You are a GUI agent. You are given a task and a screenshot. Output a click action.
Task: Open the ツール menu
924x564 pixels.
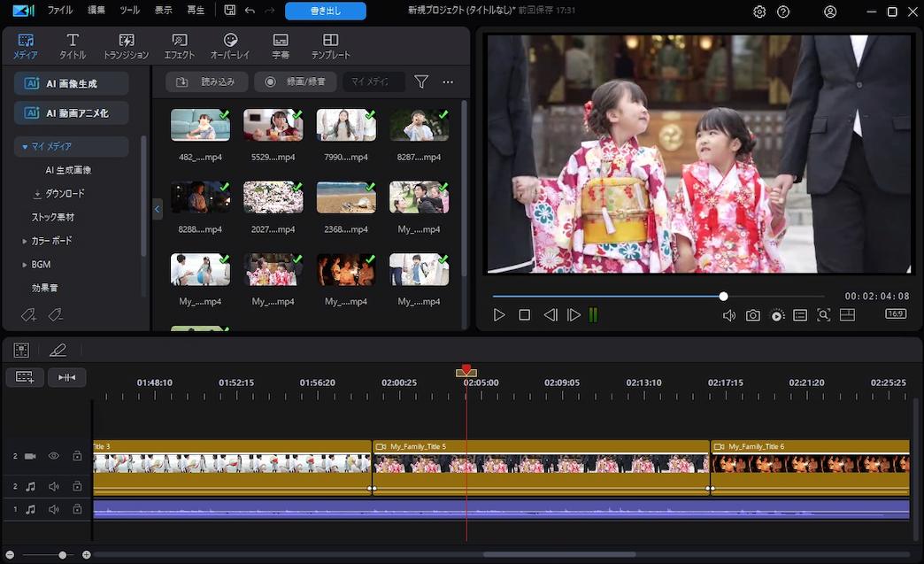click(129, 11)
